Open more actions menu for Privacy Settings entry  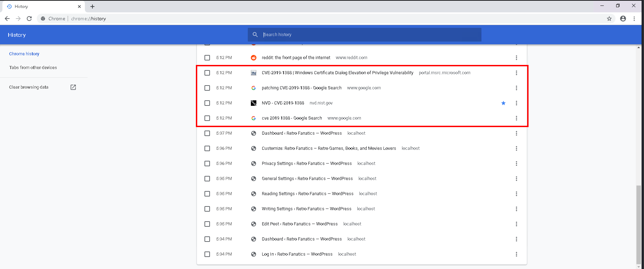tap(516, 164)
